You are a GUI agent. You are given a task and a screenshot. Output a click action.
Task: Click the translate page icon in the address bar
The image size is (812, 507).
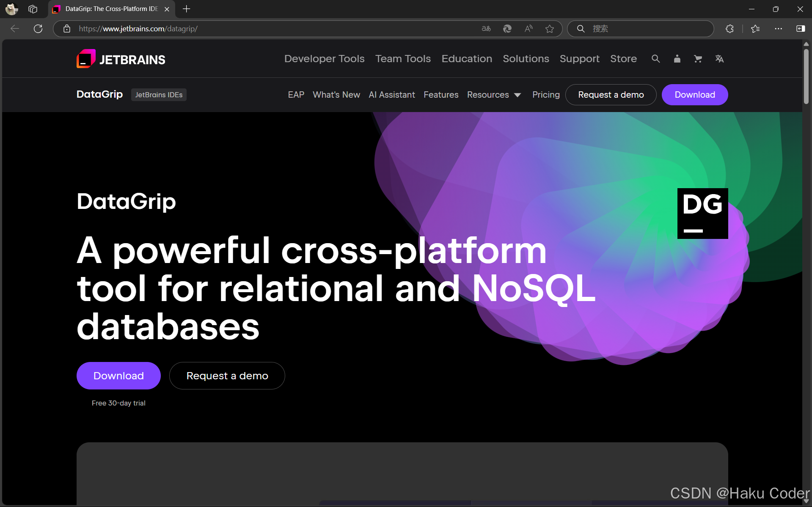coord(486,29)
